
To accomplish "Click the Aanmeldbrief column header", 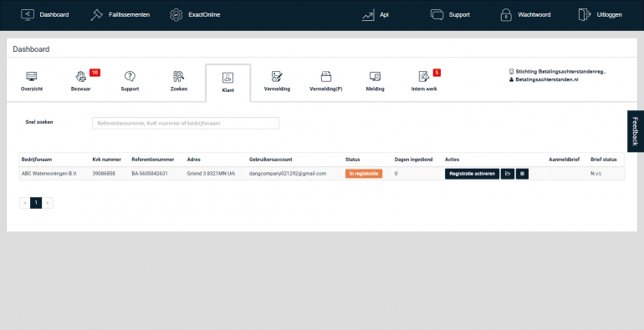I will (x=564, y=160).
